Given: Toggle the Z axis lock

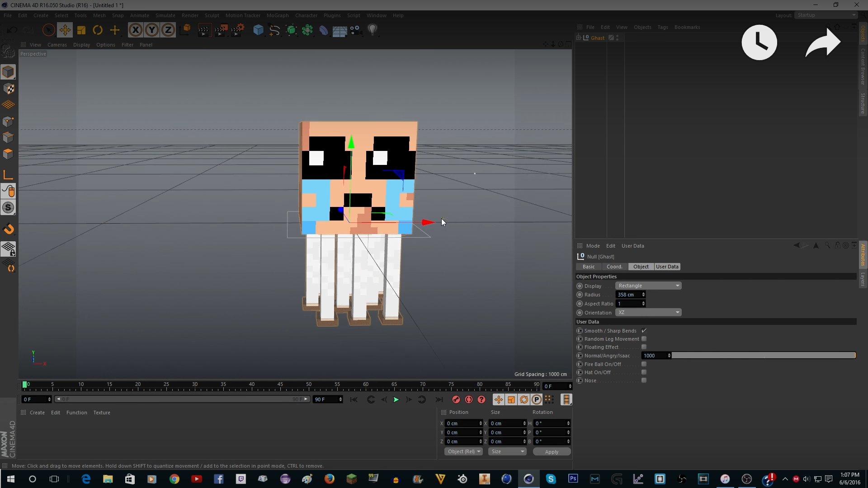Looking at the screenshot, I should pyautogui.click(x=168, y=30).
